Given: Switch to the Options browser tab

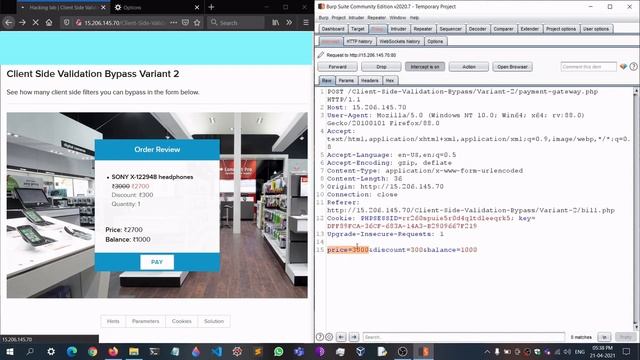Looking at the screenshot, I should click(x=156, y=7).
